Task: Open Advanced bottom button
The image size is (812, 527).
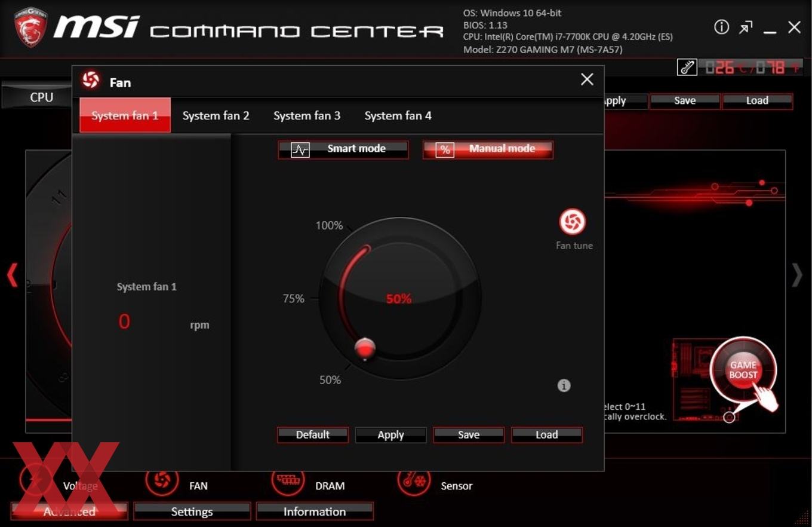Action: [69, 511]
